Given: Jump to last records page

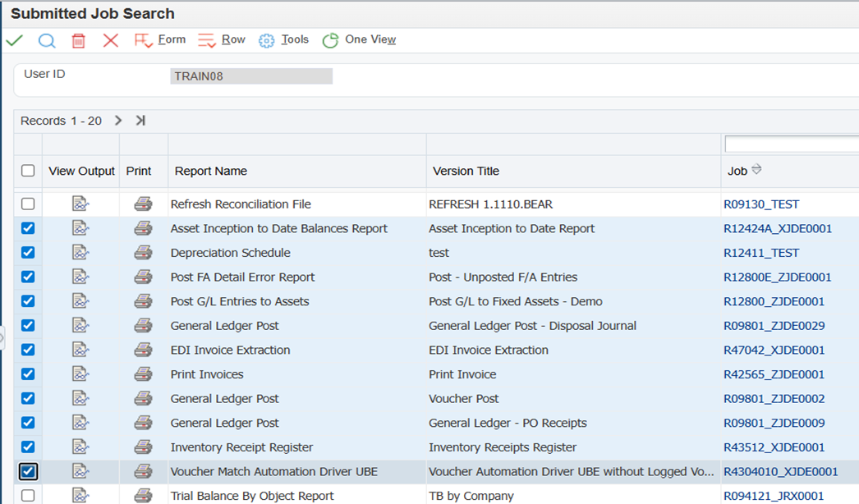Looking at the screenshot, I should [x=140, y=121].
